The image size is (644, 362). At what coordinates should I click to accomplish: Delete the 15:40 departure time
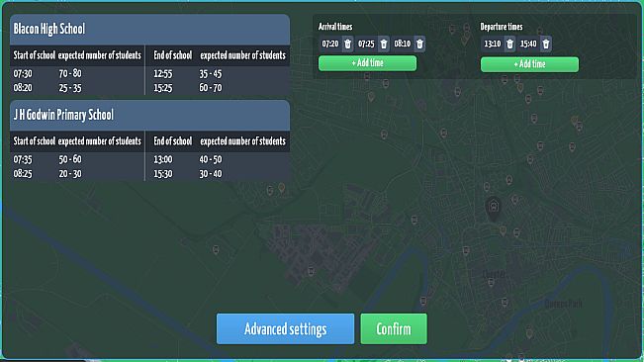click(x=546, y=44)
